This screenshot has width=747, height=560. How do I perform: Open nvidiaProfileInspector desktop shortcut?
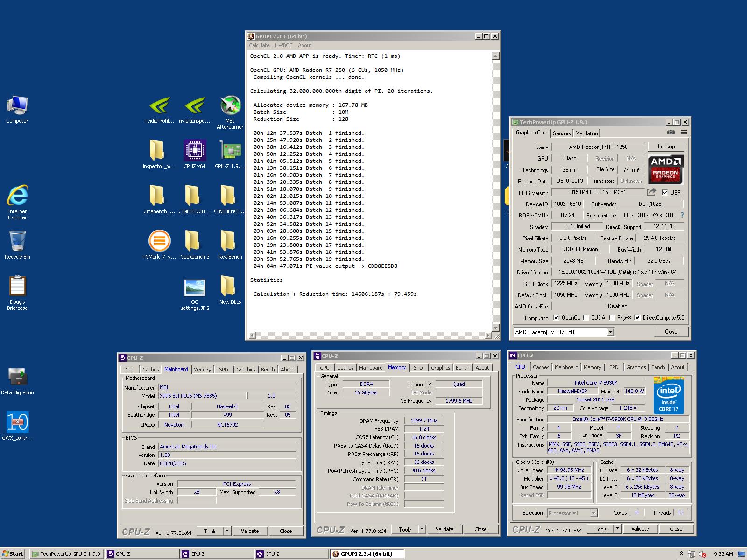point(159,110)
